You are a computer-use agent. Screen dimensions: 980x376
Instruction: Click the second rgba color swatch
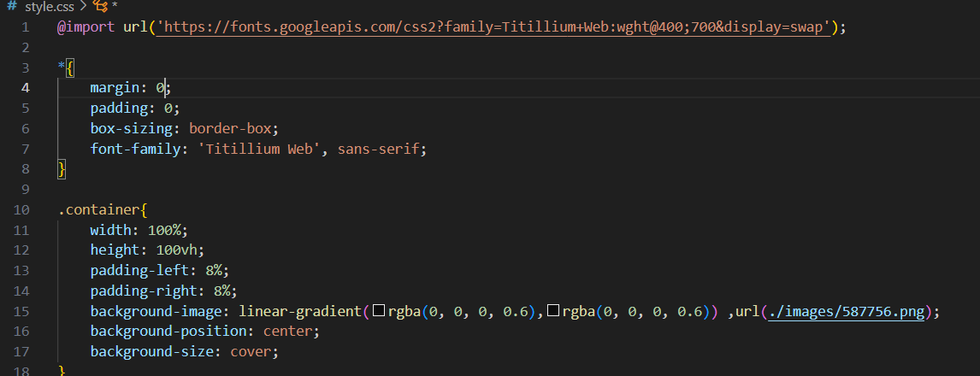[x=552, y=312]
